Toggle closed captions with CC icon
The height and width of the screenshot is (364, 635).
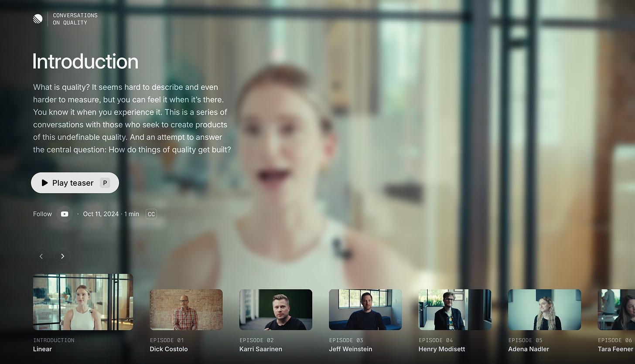151,214
